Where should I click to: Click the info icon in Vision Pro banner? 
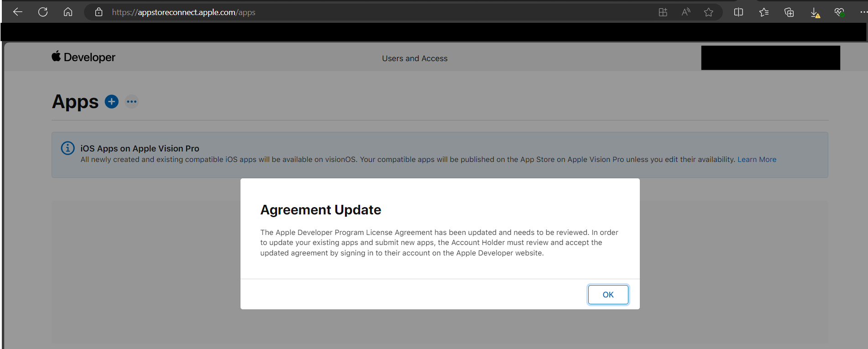(68, 148)
